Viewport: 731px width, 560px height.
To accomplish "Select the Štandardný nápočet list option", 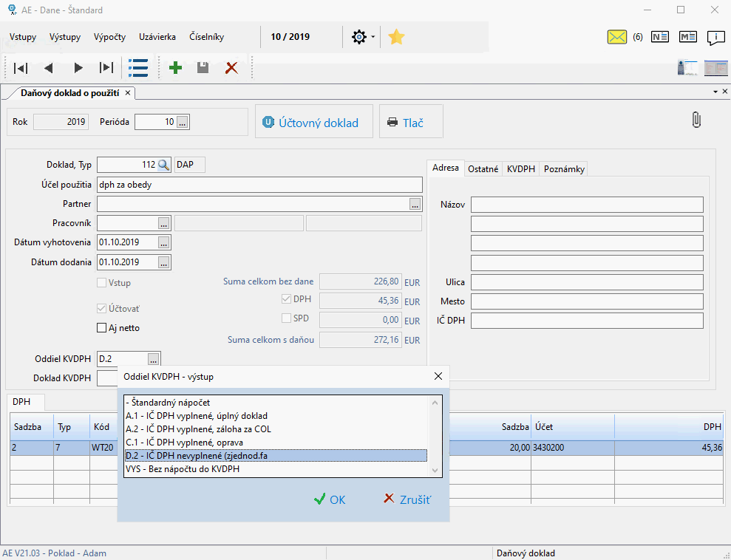I will [x=276, y=403].
